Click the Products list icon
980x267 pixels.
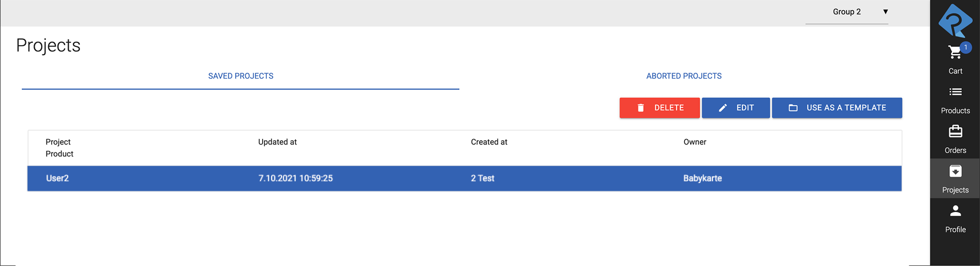955,92
